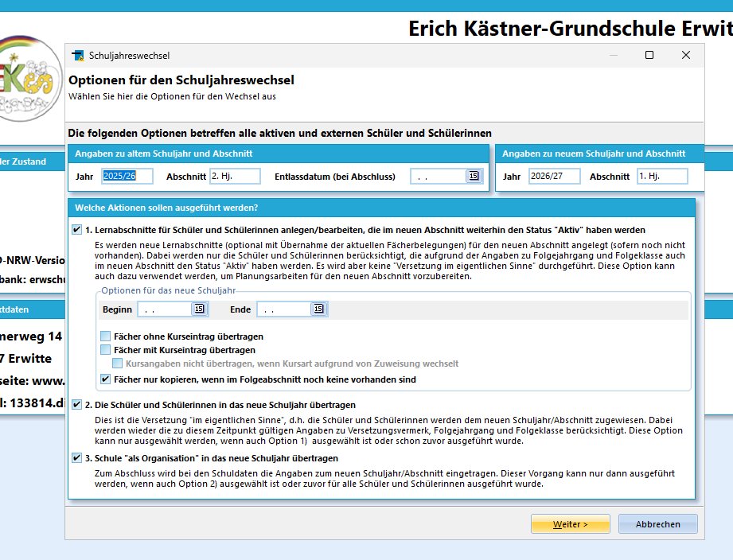The image size is (733, 560).
Task: Click the new Abschnitt field 1. Hj.
Action: tap(662, 176)
